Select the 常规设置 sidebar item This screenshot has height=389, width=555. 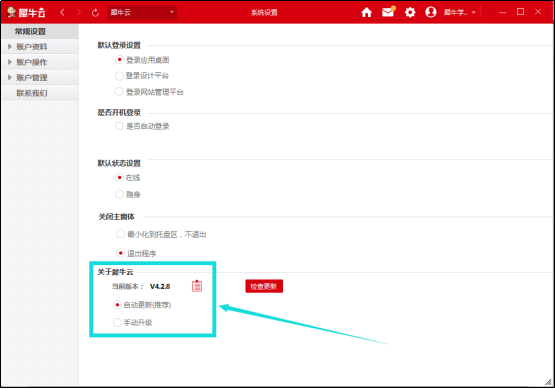pyautogui.click(x=40, y=32)
